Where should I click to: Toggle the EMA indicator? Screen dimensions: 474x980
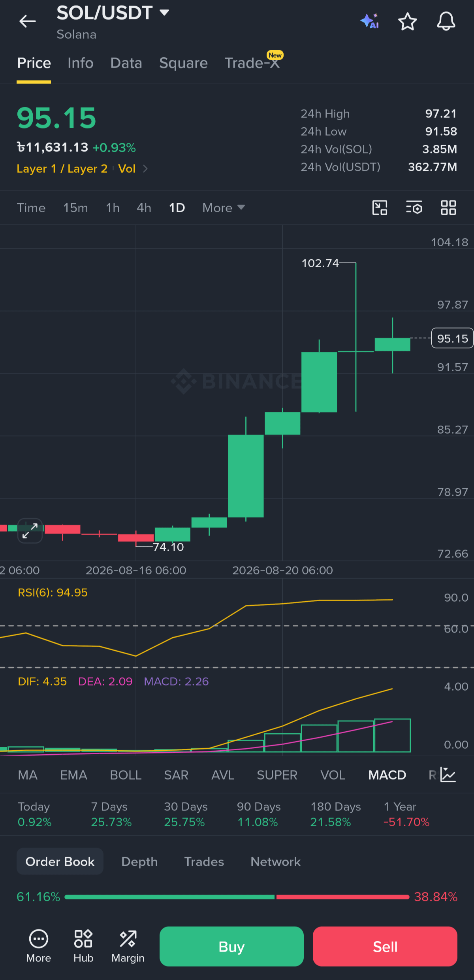(73, 775)
